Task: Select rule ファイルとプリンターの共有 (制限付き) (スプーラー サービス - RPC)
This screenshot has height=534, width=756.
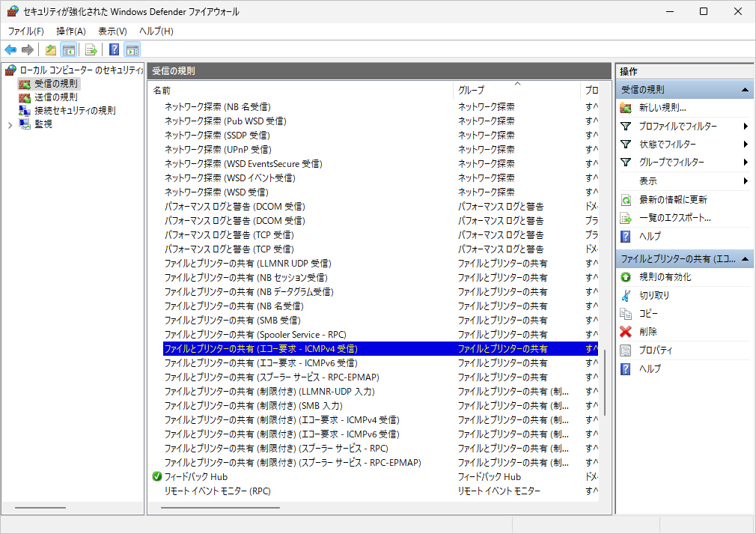Action: 276,448
